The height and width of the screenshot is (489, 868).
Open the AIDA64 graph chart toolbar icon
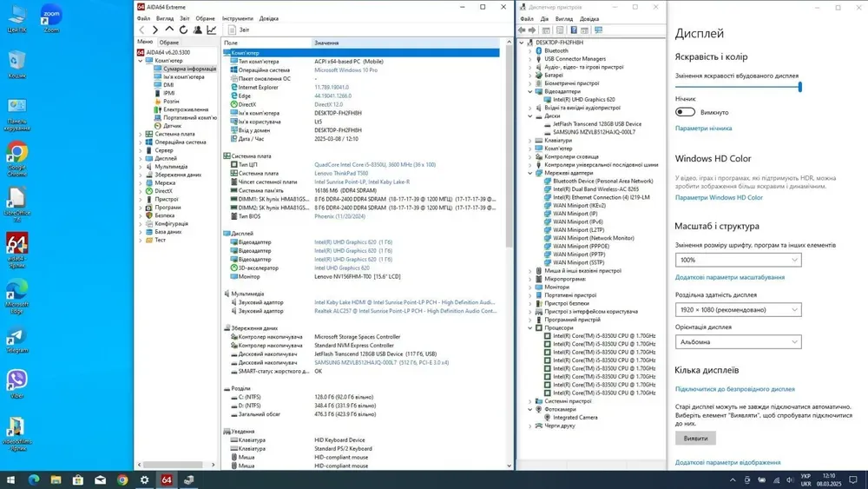tap(211, 30)
